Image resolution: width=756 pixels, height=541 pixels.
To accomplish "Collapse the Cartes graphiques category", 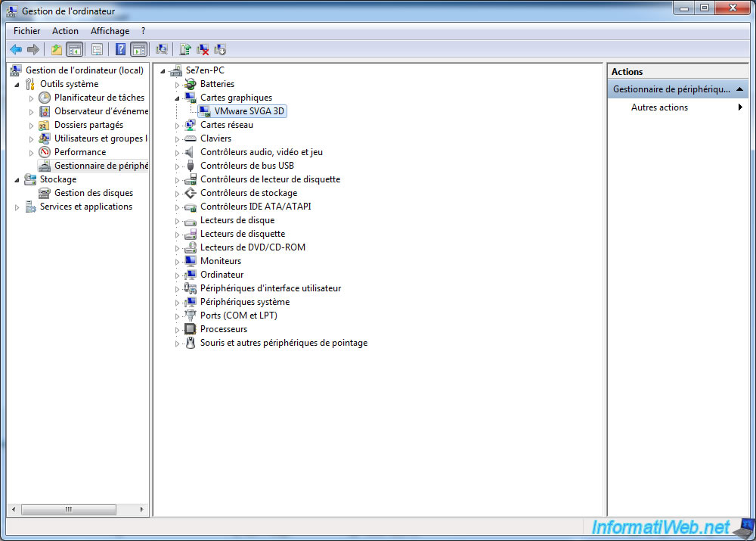I will [176, 97].
